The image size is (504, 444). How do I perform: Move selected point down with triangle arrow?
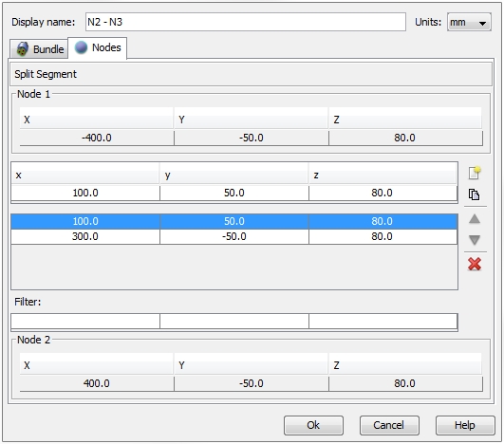tap(475, 240)
